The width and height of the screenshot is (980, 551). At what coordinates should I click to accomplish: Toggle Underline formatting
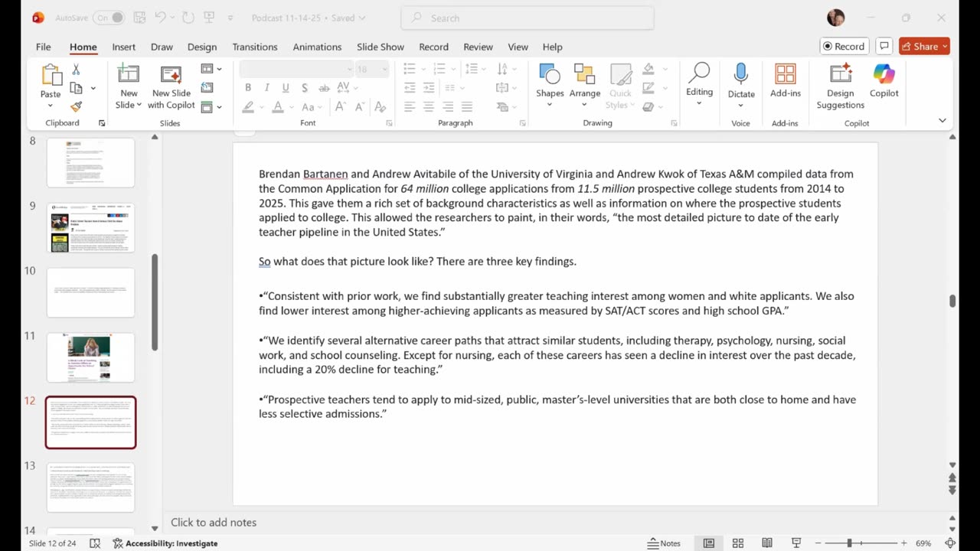point(286,88)
